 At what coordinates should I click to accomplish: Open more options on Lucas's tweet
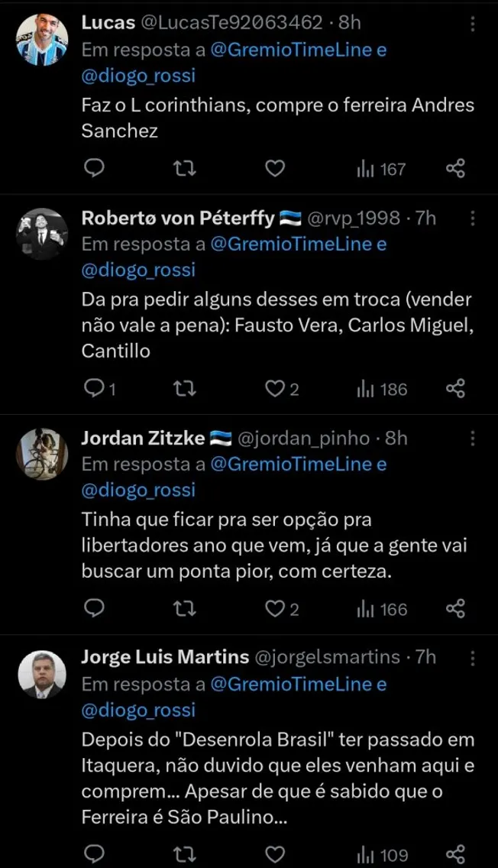[x=471, y=24]
